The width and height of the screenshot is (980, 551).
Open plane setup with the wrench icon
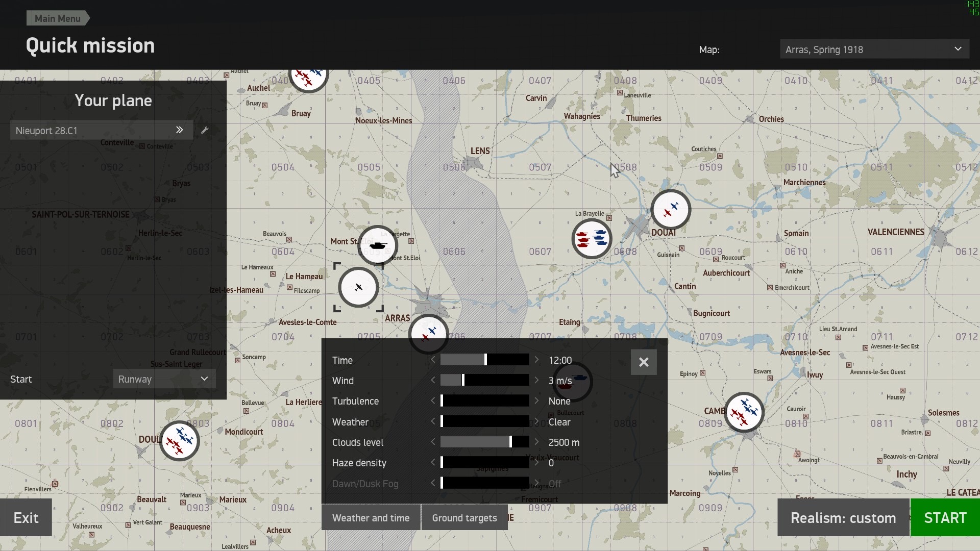coord(205,130)
